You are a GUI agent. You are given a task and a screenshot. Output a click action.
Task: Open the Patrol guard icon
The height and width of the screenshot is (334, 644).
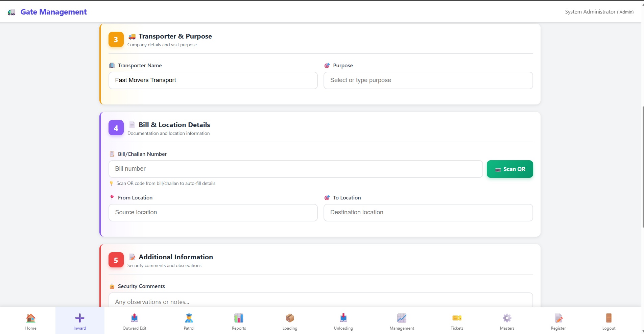[189, 318]
